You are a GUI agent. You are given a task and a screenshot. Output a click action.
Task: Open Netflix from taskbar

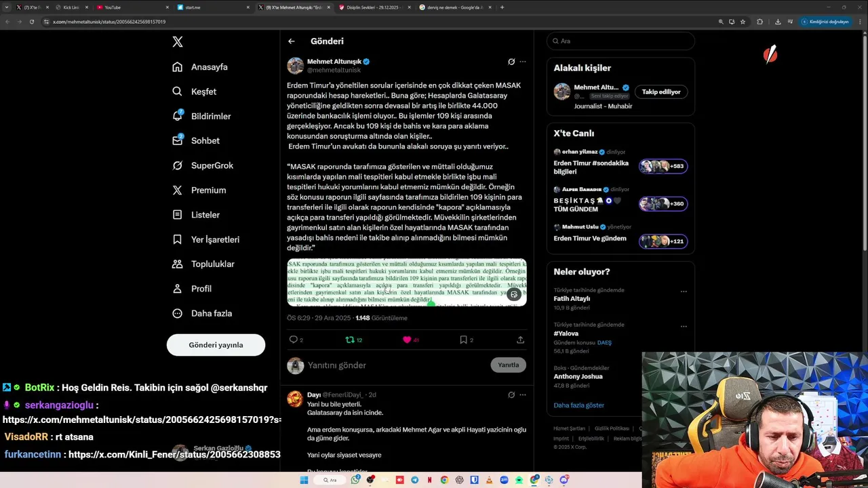point(430,480)
